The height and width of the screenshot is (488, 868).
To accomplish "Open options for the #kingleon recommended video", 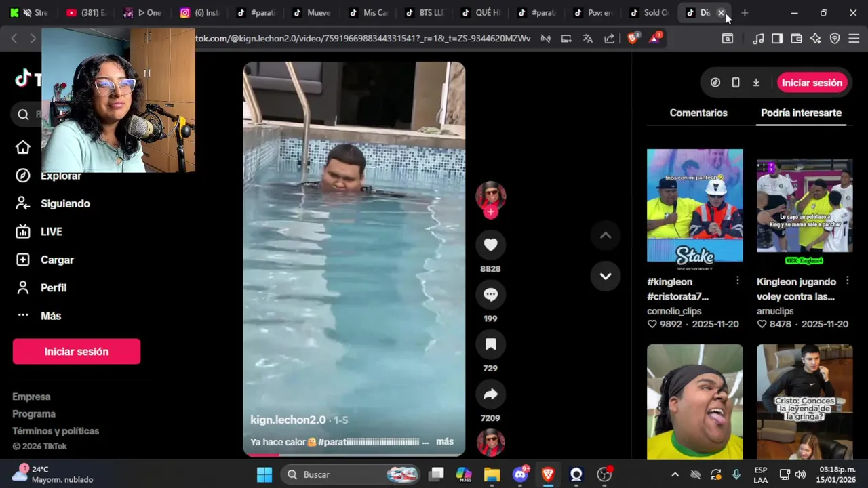I will point(738,281).
